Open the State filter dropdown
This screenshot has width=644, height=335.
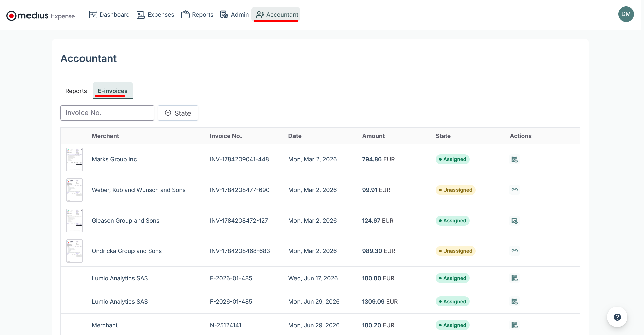pyautogui.click(x=178, y=113)
